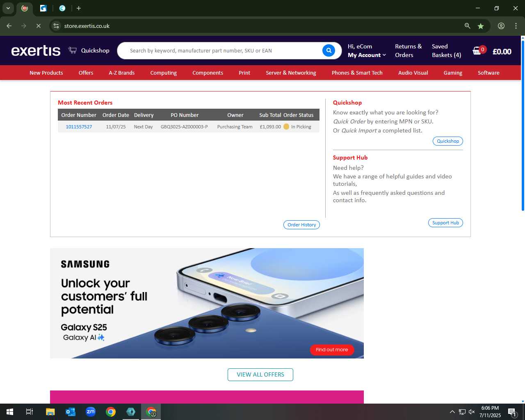This screenshot has height=420, width=525.
Task: Open the Chrome profile icon
Action: 501,26
